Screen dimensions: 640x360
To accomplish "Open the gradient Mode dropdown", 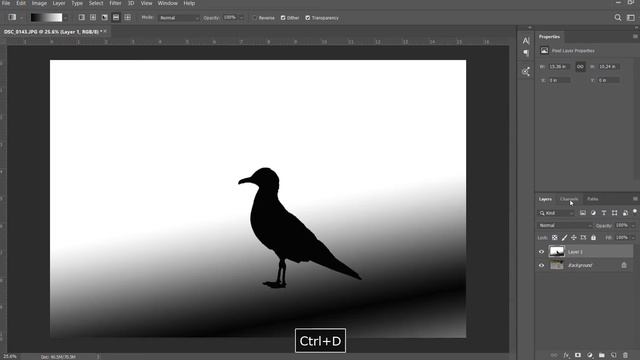I will (x=179, y=18).
